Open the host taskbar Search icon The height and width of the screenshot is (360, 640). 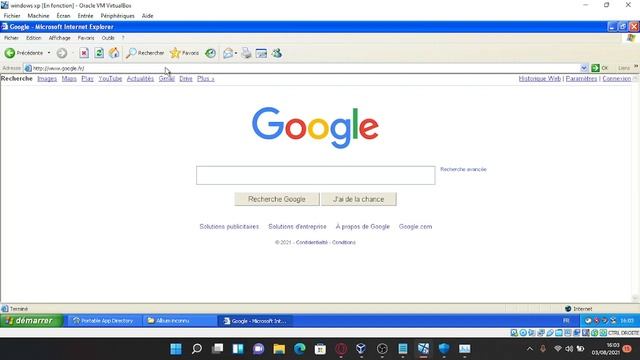coord(197,349)
